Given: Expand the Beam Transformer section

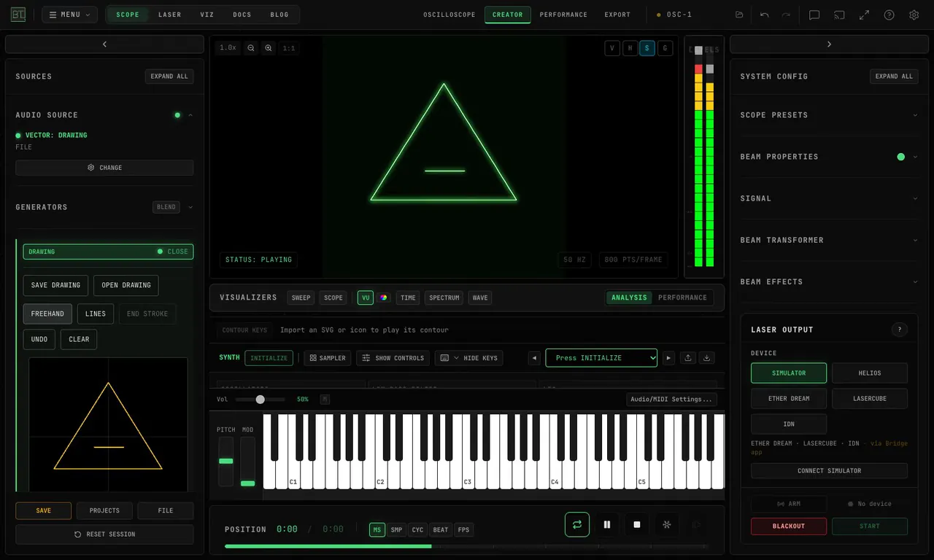Looking at the screenshot, I should (829, 240).
